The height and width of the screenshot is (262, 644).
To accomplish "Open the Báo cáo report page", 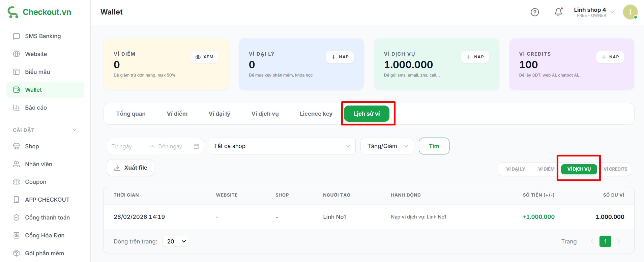I will click(x=36, y=108).
